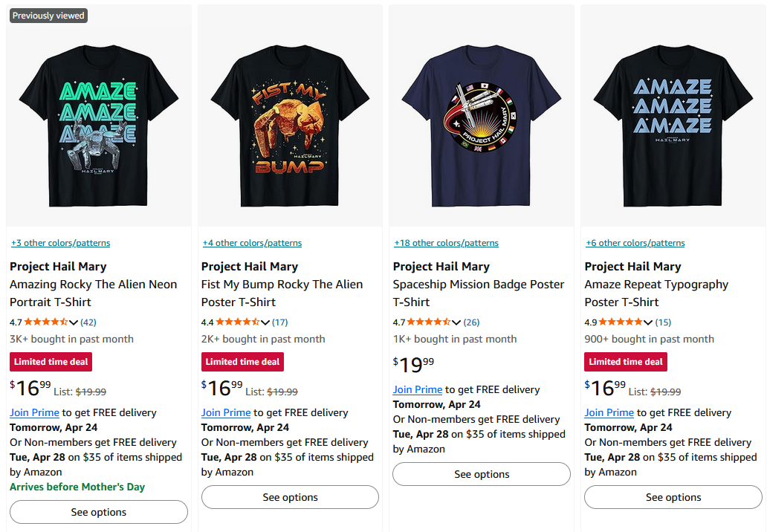
Task: Expand the 4.7 rating dropdown of Amazing Rocky shirt
Action: (74, 322)
